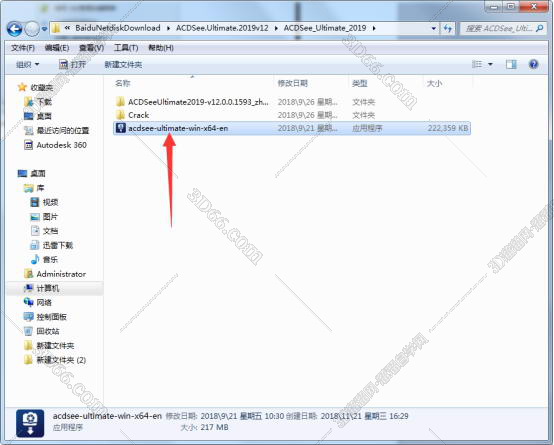Open the 组织 dropdown in toolbar

point(28,65)
